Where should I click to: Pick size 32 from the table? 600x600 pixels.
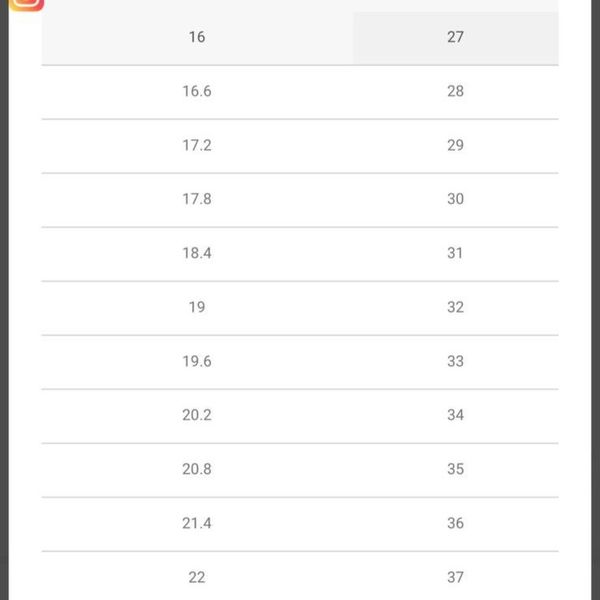click(455, 307)
